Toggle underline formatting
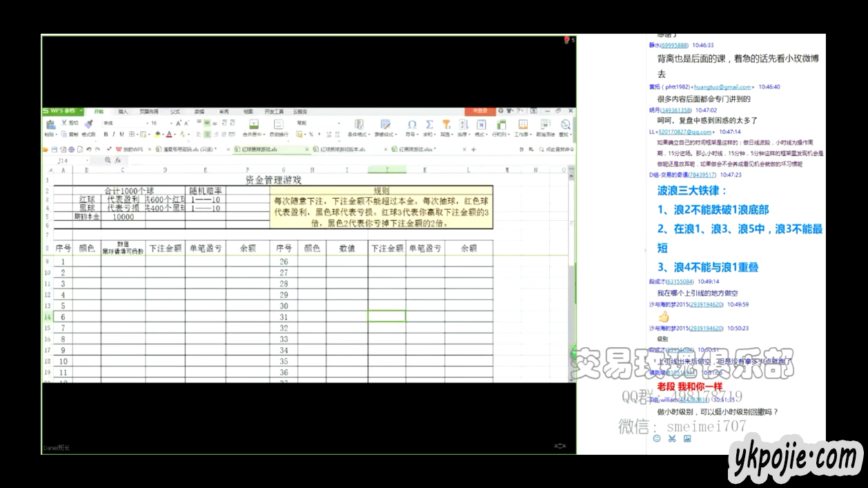 (x=122, y=135)
